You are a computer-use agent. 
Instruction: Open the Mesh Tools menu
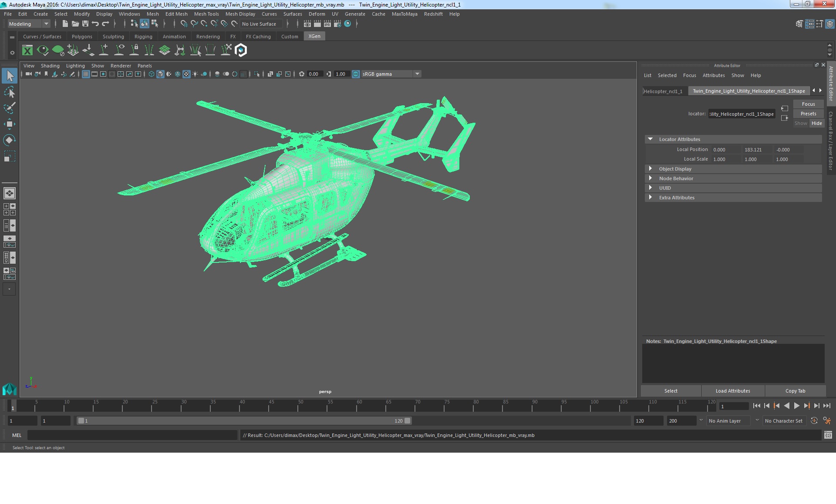[206, 14]
